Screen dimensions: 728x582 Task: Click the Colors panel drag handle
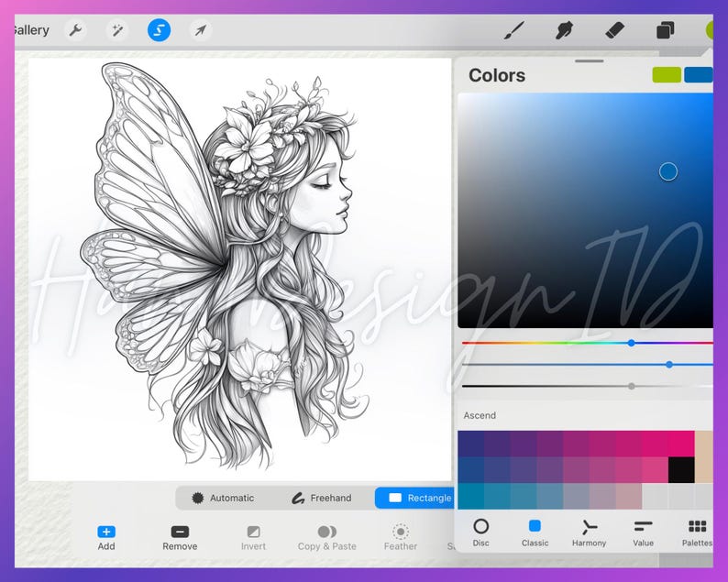pyautogui.click(x=589, y=60)
